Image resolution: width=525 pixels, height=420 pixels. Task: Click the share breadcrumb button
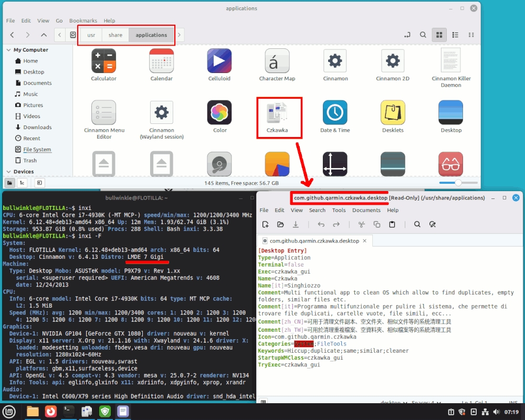pos(115,35)
